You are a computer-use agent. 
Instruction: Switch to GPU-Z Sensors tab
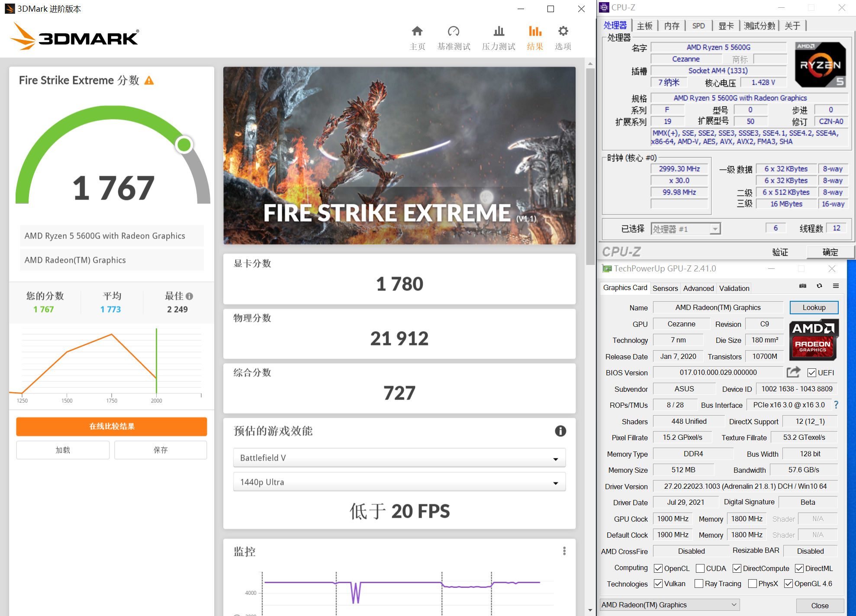[665, 288]
